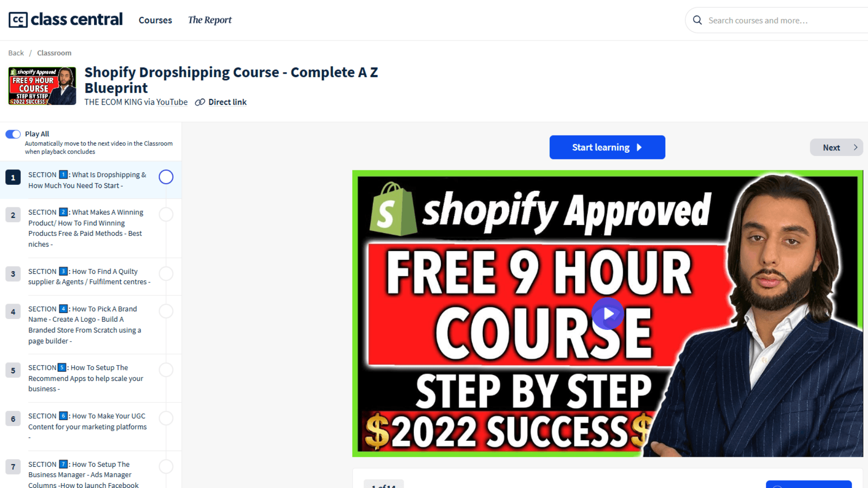Mark Section 5 complete via circle

click(x=166, y=370)
